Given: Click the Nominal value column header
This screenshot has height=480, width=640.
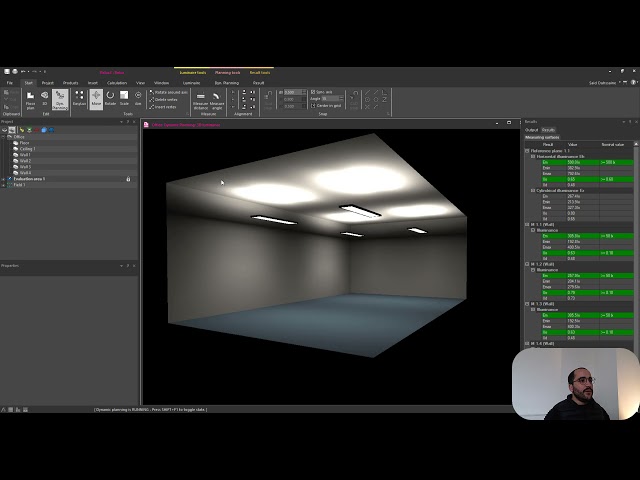Looking at the screenshot, I should (x=612, y=144).
